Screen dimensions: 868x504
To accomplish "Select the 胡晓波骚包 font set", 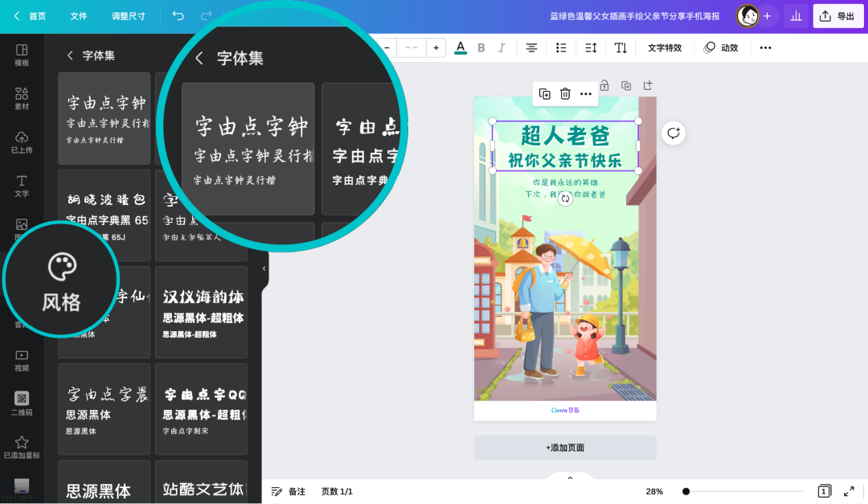I will pos(104,215).
